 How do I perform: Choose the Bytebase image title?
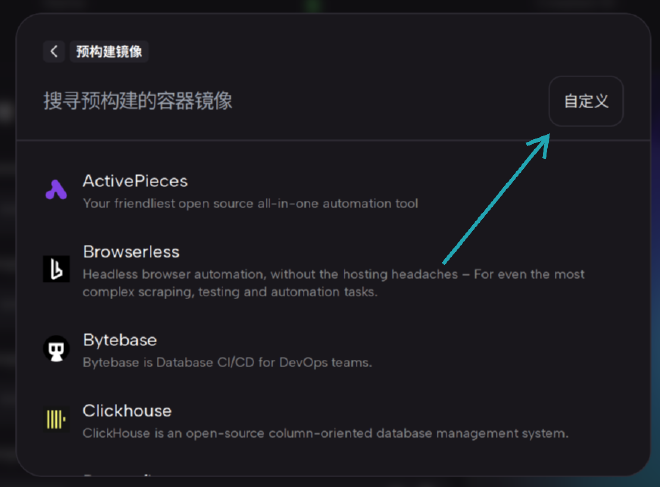[120, 340]
